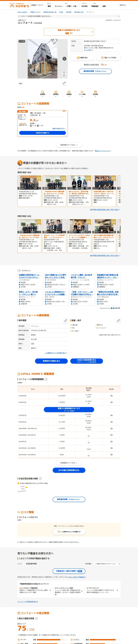Edit the 設備・条件 section with pencil icon
This screenshot has width=138, height=644.
pos(118,320)
